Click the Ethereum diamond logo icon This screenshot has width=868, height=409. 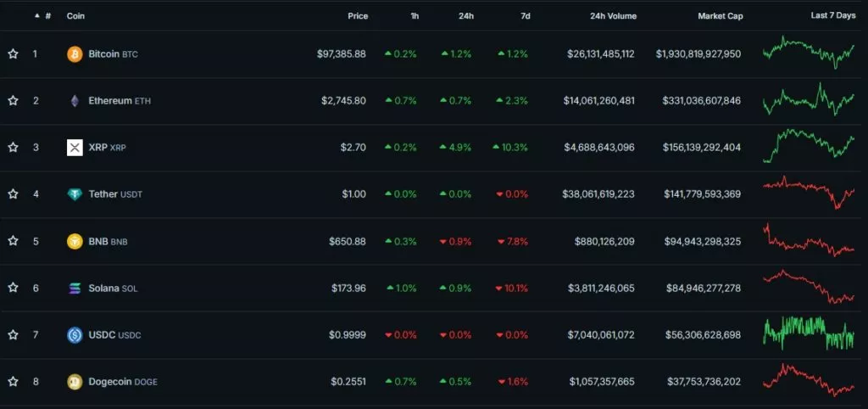click(x=75, y=101)
